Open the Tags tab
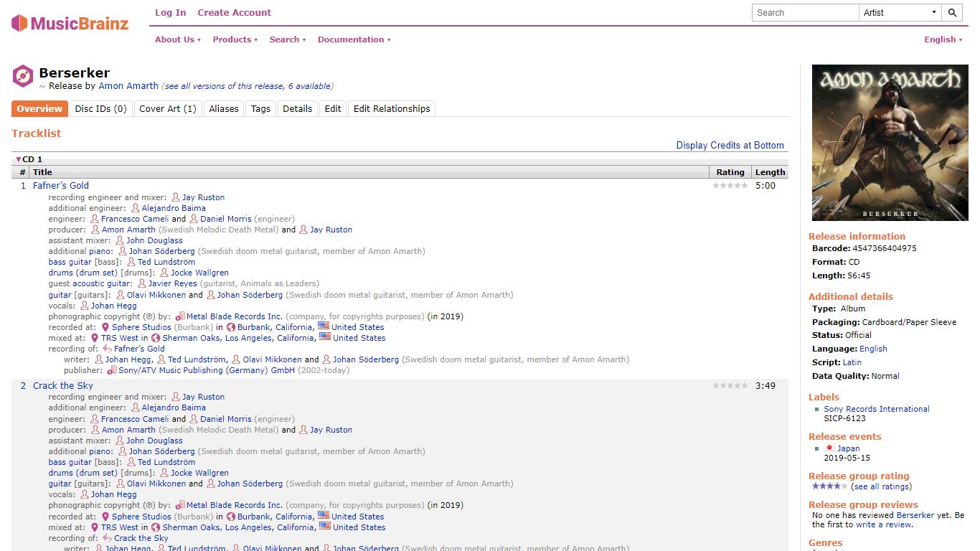This screenshot has height=551, width=980. 260,109
